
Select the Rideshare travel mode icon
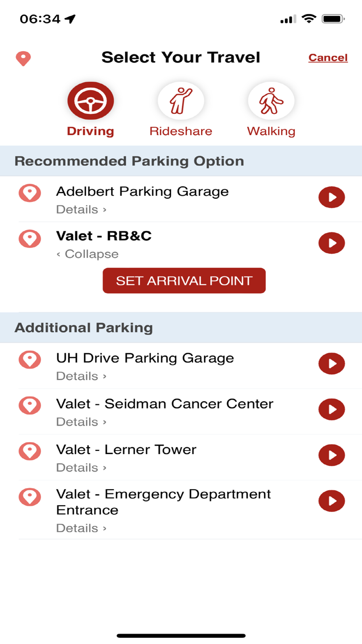click(180, 100)
